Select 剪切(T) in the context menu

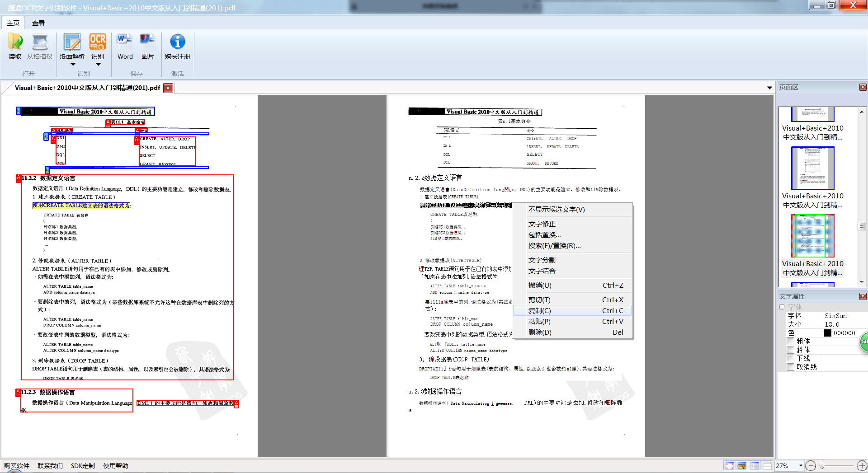tap(572, 300)
